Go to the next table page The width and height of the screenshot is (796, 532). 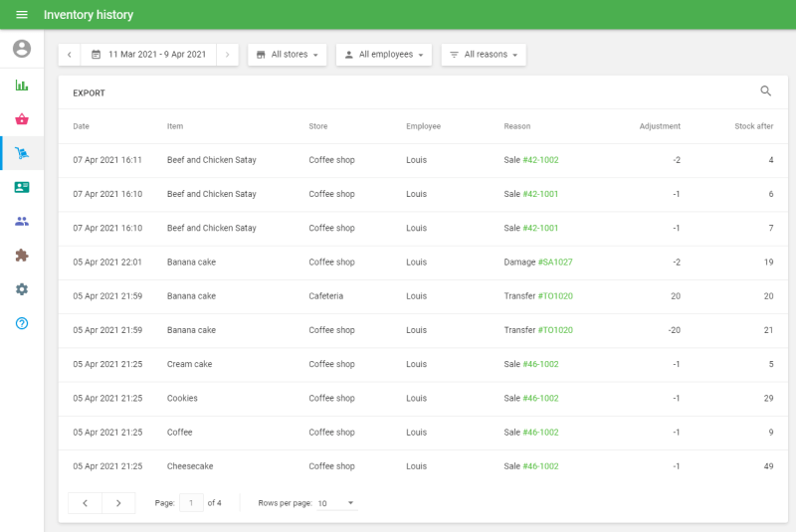point(118,503)
